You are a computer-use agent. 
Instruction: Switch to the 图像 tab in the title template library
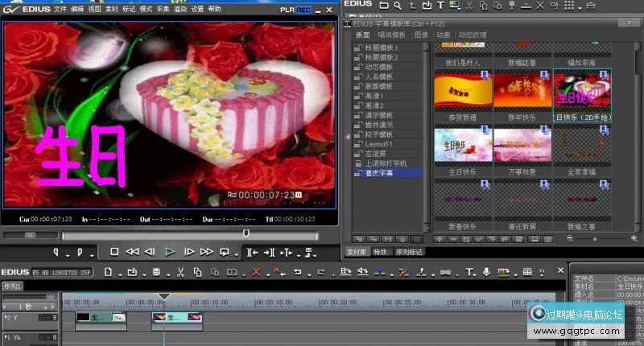point(421,35)
